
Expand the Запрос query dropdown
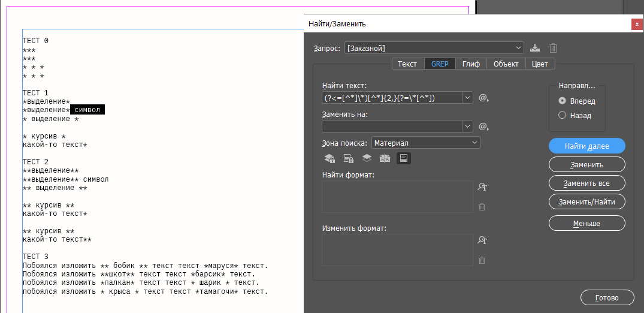(x=519, y=48)
